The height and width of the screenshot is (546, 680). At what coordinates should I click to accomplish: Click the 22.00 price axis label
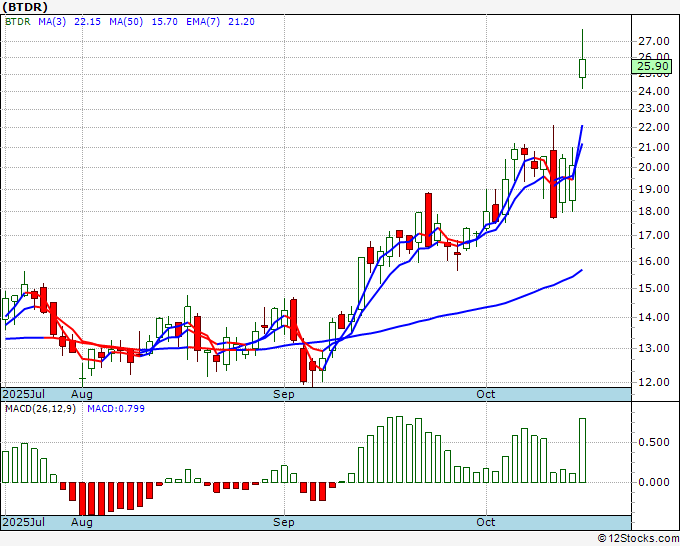(x=654, y=128)
